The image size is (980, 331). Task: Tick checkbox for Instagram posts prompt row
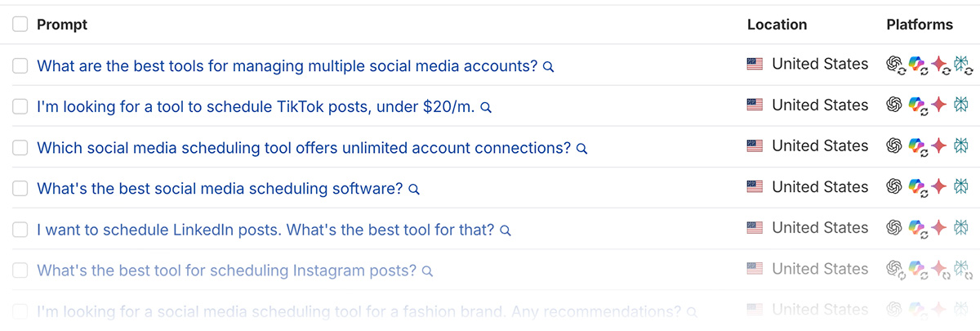click(x=20, y=270)
